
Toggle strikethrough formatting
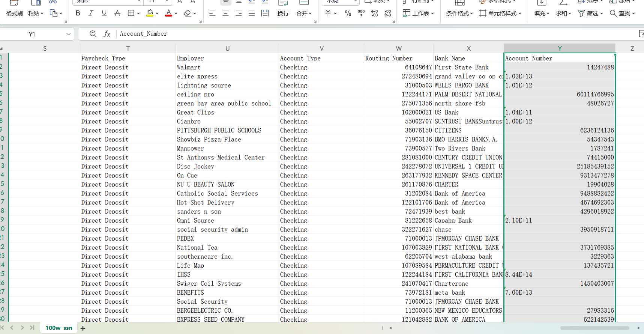tap(117, 13)
